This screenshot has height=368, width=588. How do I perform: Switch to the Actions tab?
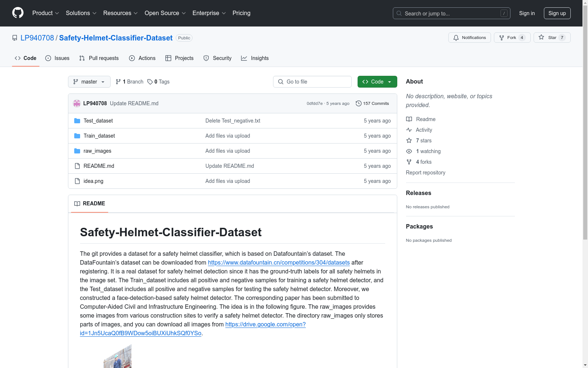pos(142,58)
